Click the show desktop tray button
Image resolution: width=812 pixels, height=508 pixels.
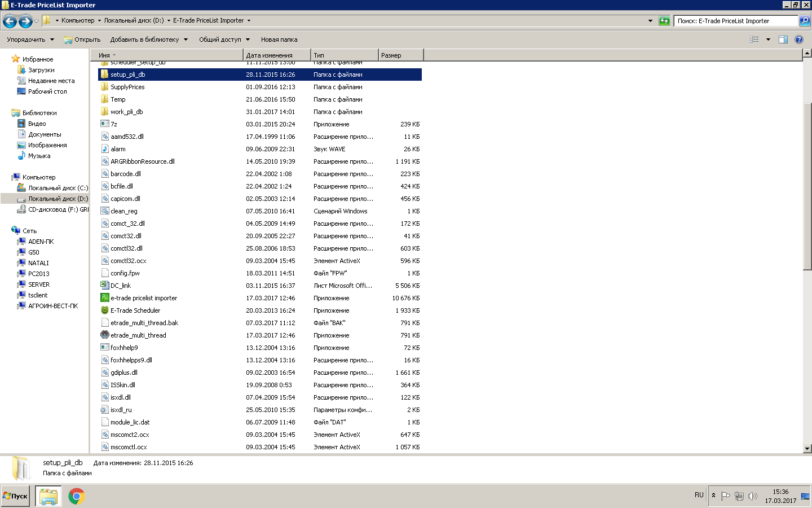click(806, 496)
